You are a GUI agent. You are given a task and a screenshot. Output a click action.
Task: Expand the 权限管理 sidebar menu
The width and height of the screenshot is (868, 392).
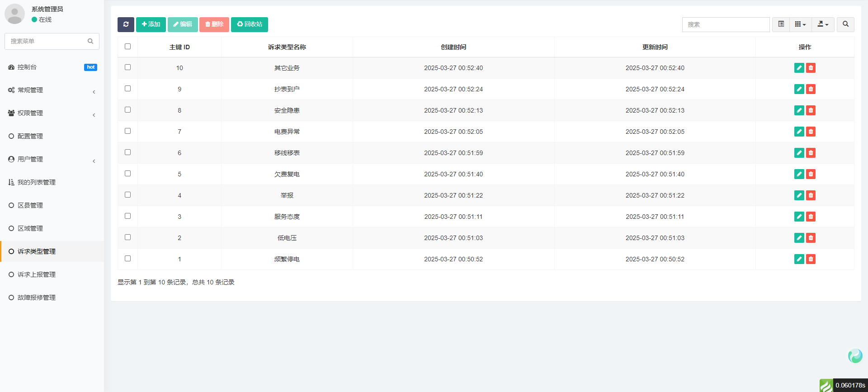52,113
